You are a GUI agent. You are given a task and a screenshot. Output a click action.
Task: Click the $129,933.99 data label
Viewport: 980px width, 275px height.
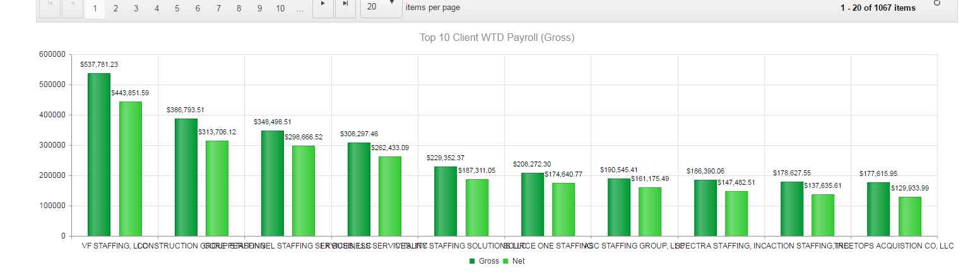point(910,188)
